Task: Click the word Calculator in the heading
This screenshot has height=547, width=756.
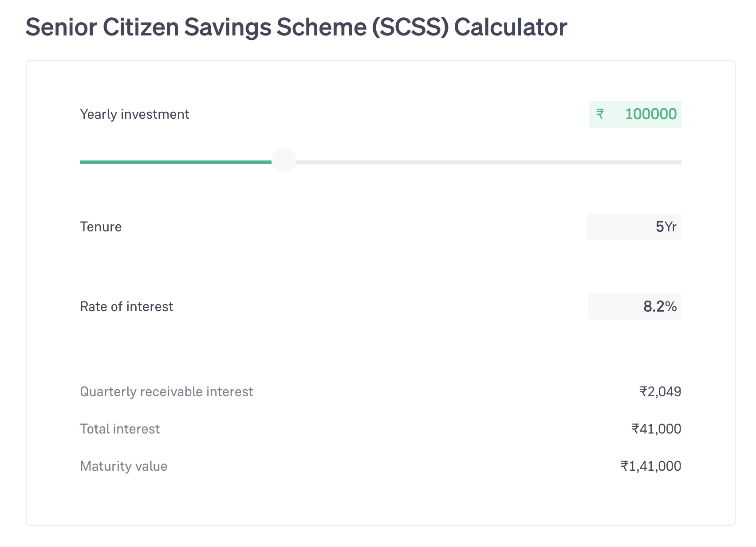Action: (510, 27)
